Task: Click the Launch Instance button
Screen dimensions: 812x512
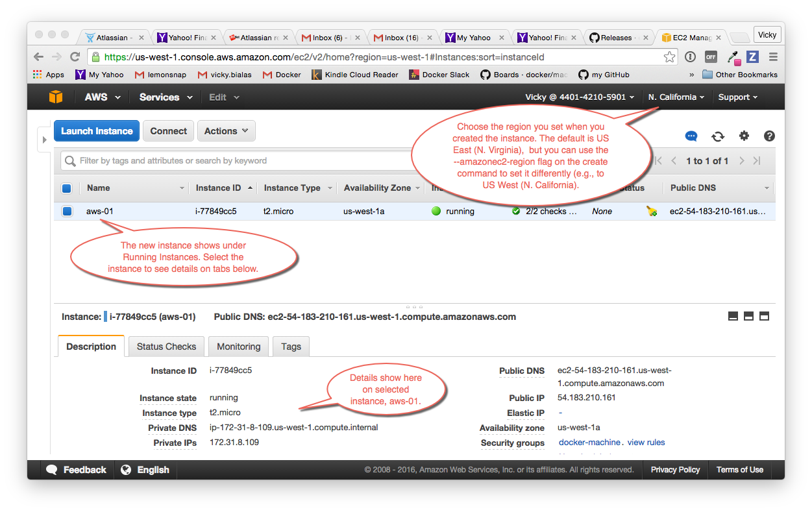Action: tap(97, 131)
